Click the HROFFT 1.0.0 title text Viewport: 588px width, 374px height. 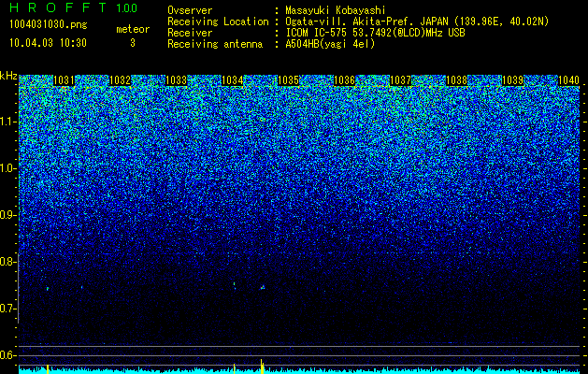coord(74,7)
